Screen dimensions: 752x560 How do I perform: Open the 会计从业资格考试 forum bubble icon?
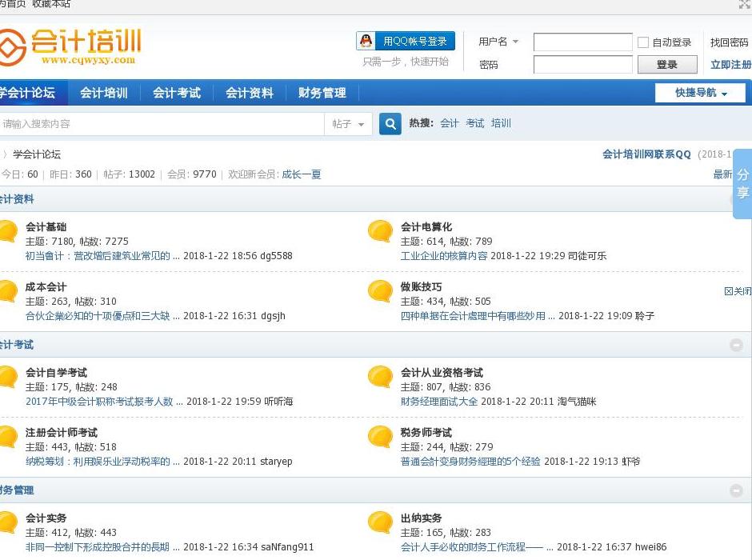380,377
